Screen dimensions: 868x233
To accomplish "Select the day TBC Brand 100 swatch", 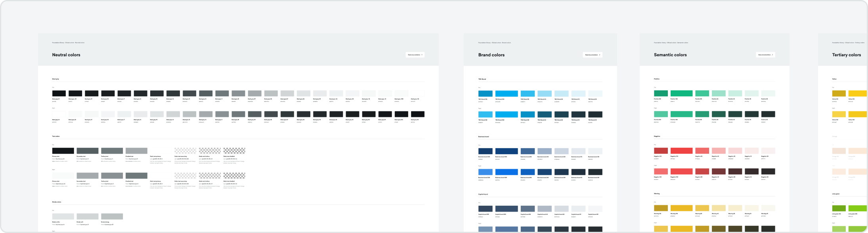I will pyautogui.click(x=506, y=94).
